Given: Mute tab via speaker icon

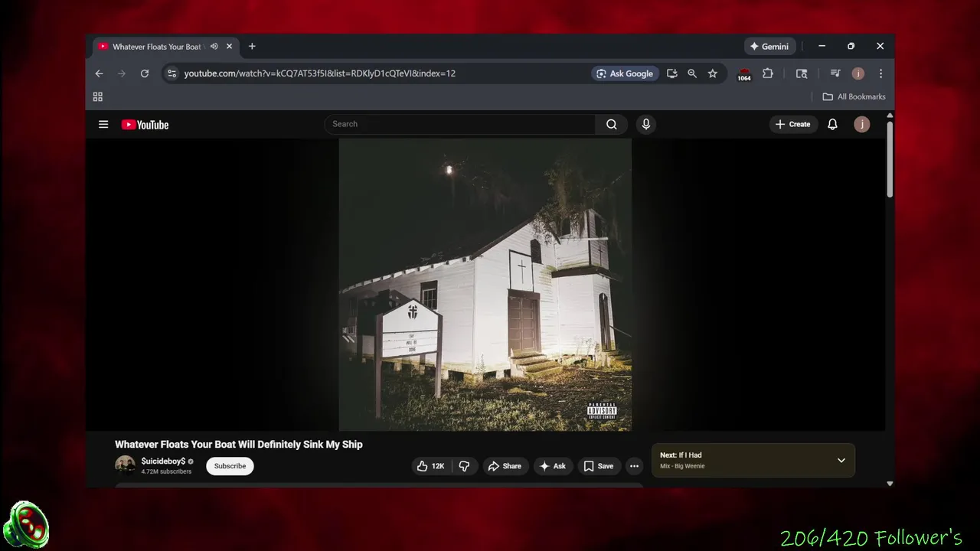Looking at the screenshot, I should pyautogui.click(x=214, y=46).
